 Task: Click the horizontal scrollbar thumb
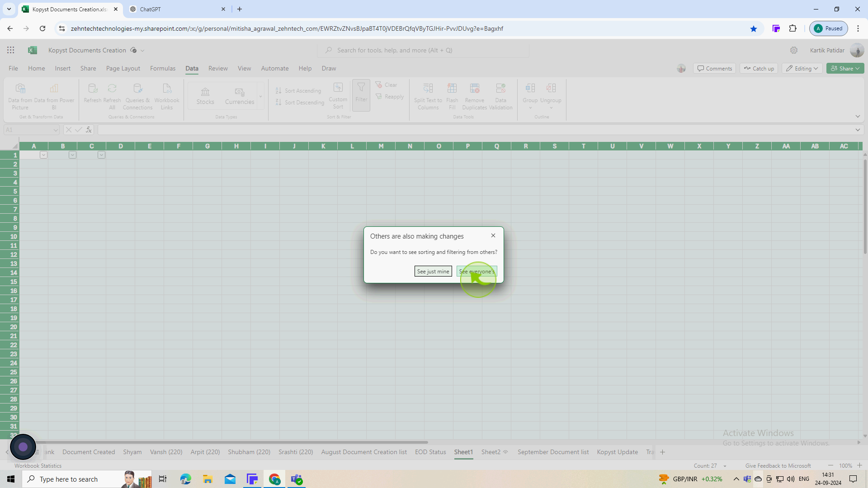tap(231, 442)
